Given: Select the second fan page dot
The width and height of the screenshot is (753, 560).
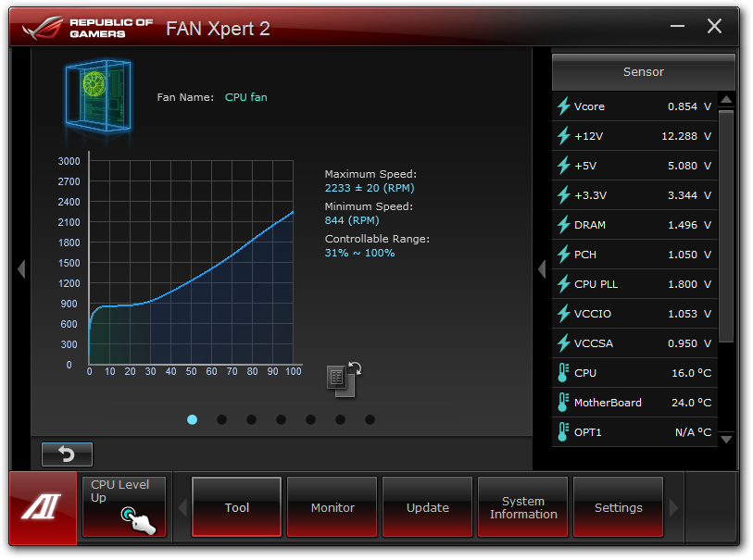Looking at the screenshot, I should pos(222,420).
